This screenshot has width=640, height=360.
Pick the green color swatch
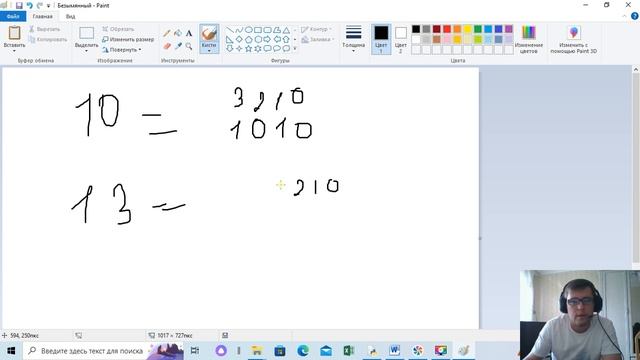478,29
